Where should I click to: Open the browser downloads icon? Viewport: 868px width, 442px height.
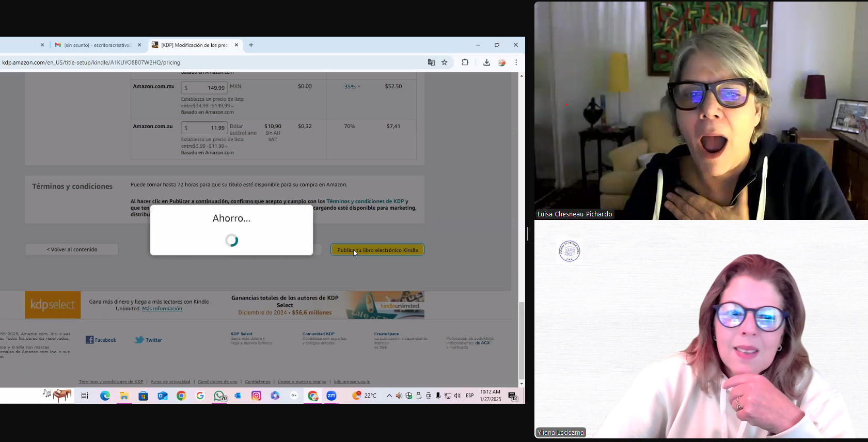486,62
